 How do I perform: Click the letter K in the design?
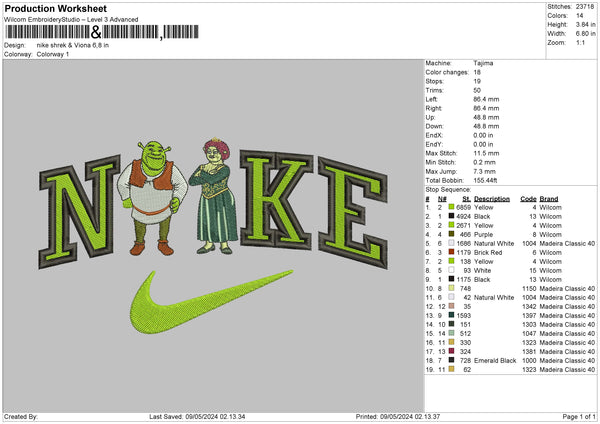276,199
